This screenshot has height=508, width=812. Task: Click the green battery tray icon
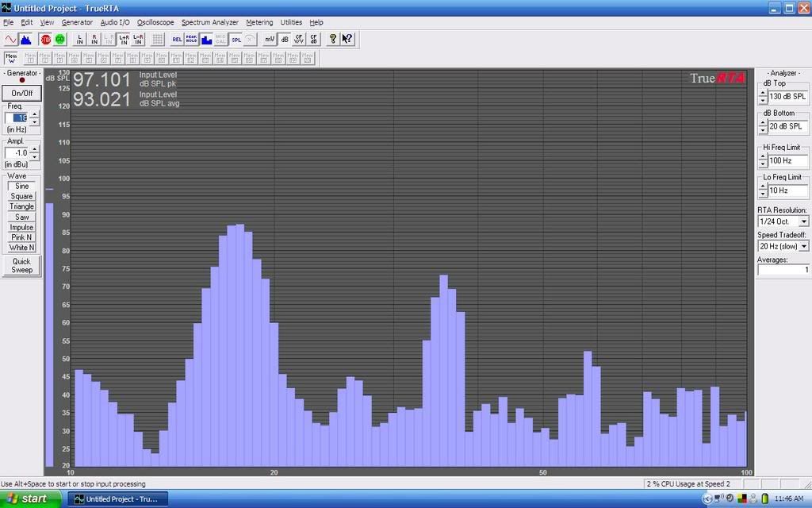pos(765,499)
